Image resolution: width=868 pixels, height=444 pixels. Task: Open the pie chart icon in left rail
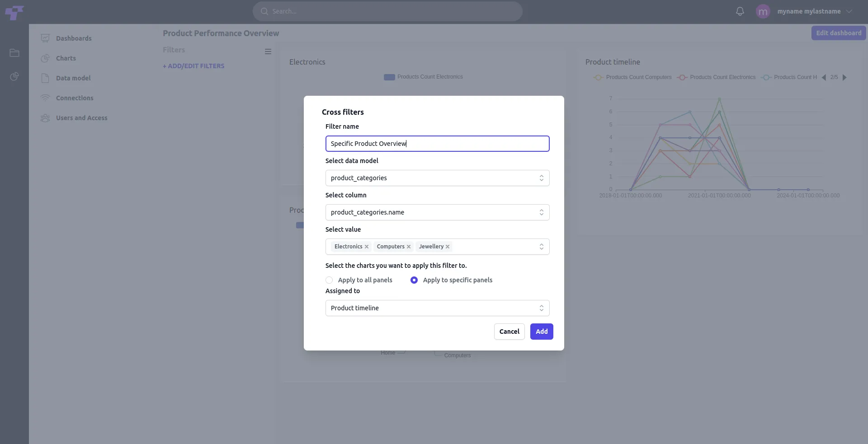(14, 76)
